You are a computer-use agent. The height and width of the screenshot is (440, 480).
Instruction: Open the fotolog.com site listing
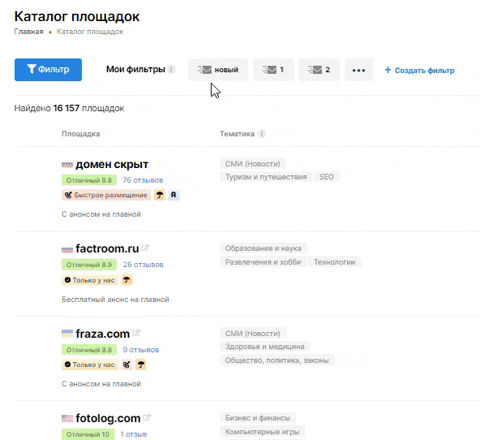point(108,418)
